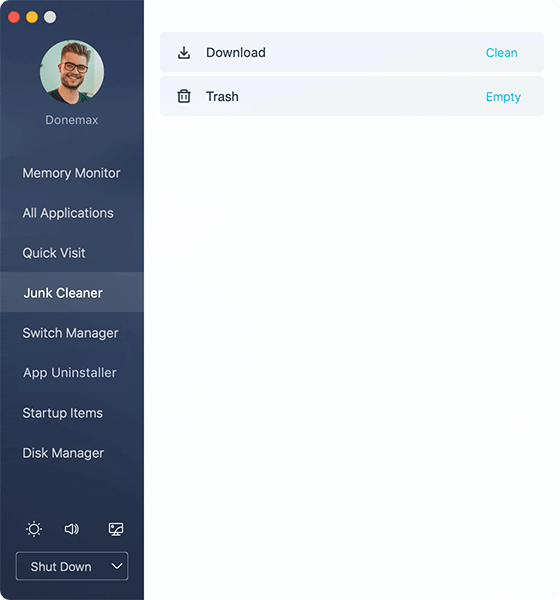Open Memory Monitor section
The width and height of the screenshot is (560, 600).
tap(72, 173)
